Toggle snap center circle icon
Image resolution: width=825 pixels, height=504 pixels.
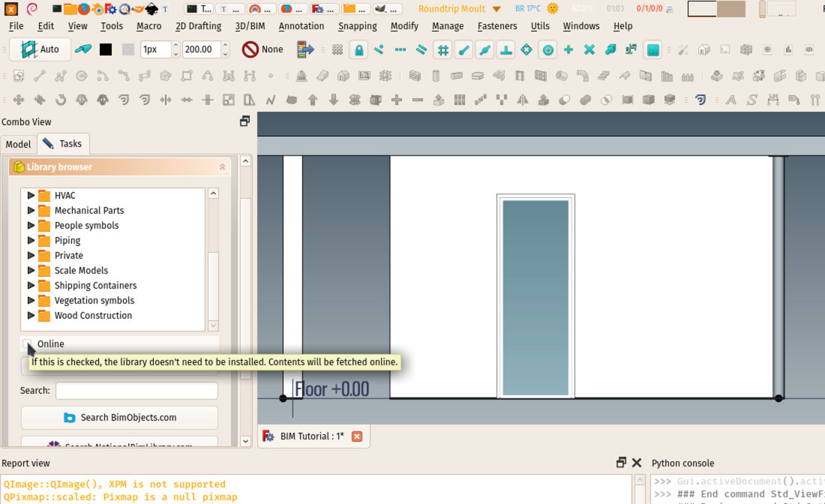[x=548, y=50]
